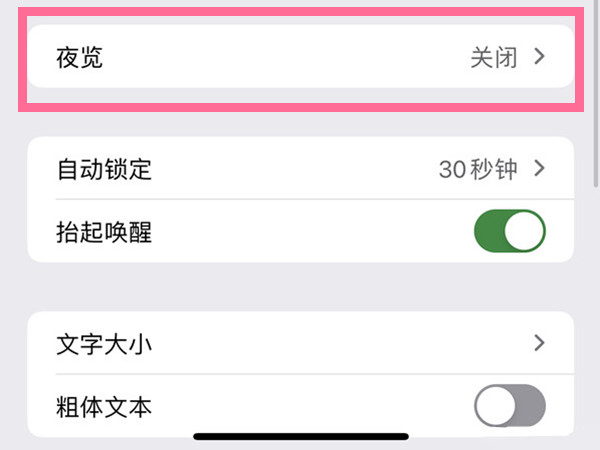Tap the chevron arrow beside 夜览 关闭
This screenshot has height=450, width=600.
click(x=540, y=57)
